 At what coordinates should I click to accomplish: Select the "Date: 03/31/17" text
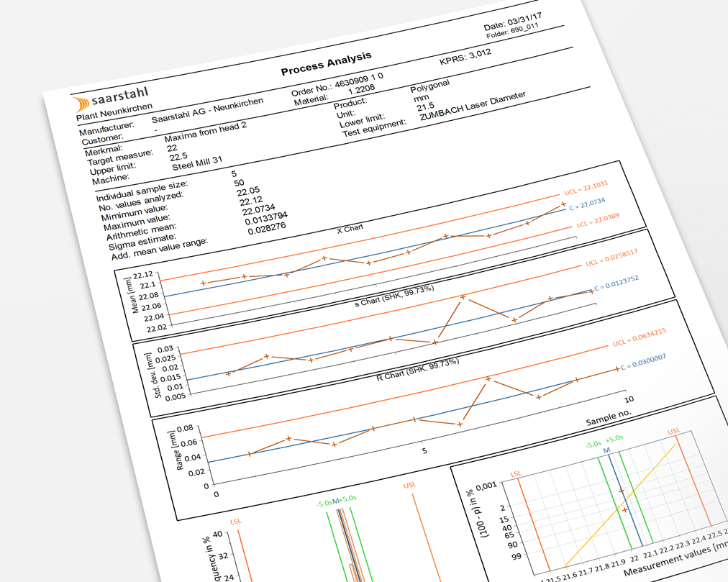(513, 20)
